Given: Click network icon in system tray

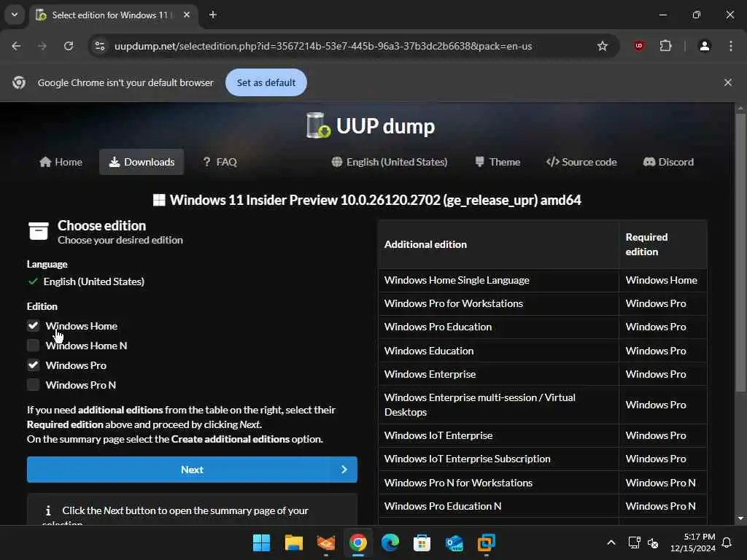Looking at the screenshot, I should [634, 542].
